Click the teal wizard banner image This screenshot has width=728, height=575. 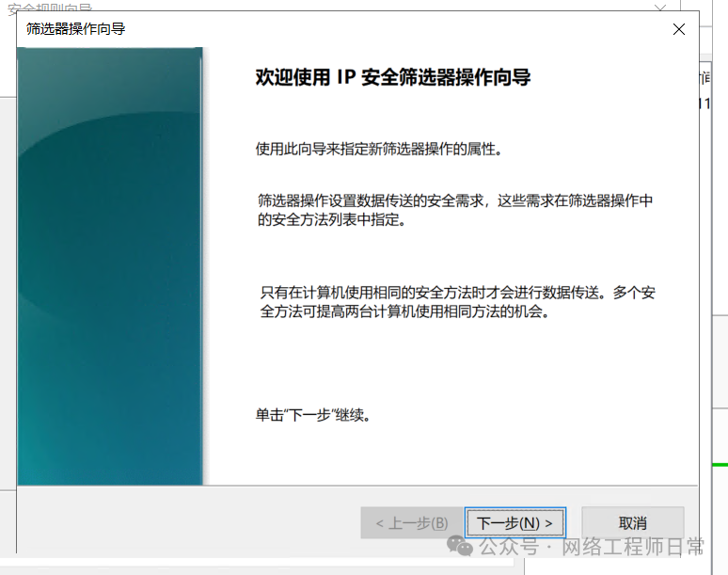tap(110, 266)
